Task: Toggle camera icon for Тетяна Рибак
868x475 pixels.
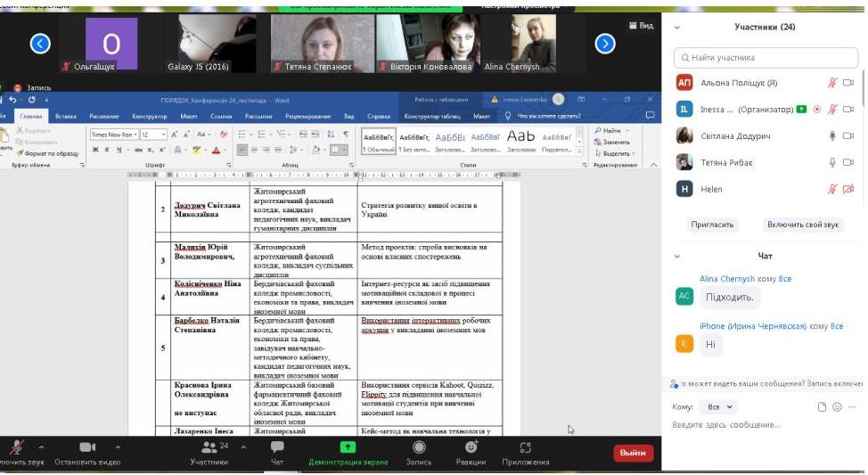Action: point(848,162)
